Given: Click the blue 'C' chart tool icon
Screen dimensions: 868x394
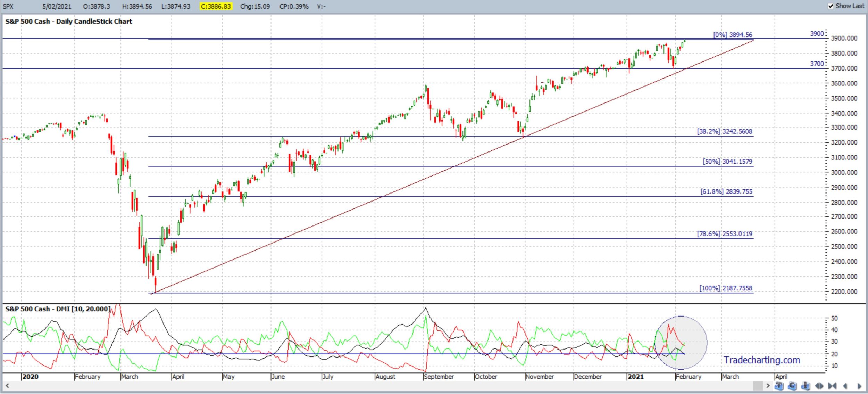Looking at the screenshot, I should pyautogui.click(x=792, y=386).
